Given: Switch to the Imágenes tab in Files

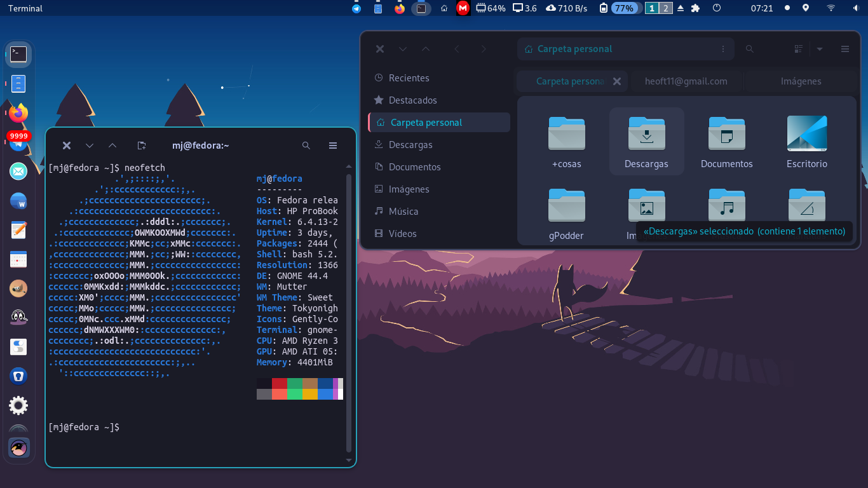Looking at the screenshot, I should point(801,81).
